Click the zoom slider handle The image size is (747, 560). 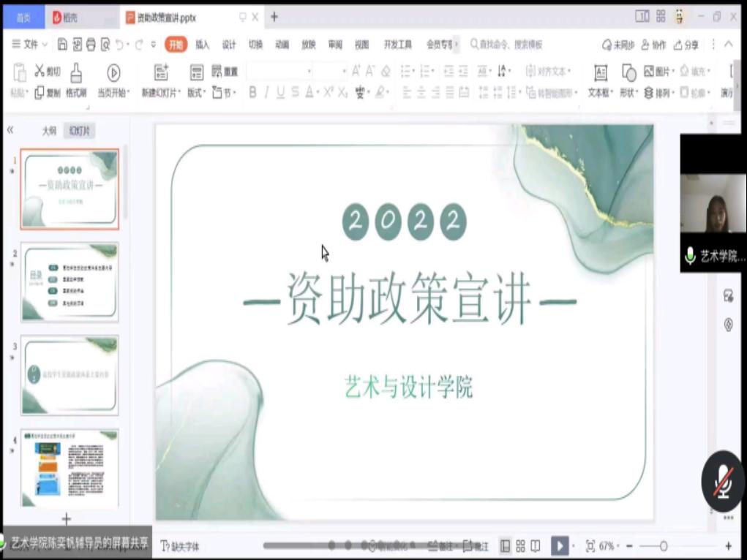(664, 546)
